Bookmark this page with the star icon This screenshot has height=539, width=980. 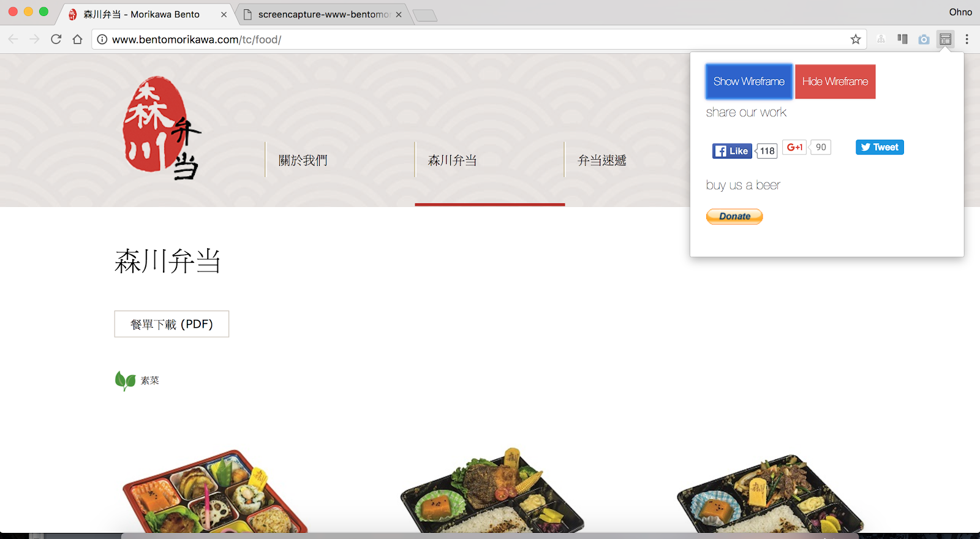coord(856,39)
